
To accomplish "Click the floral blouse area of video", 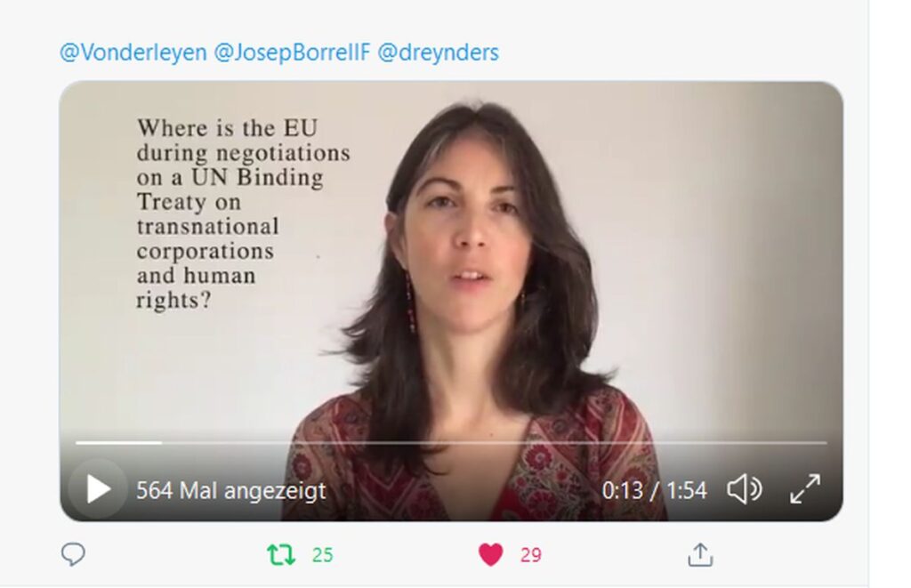I will (x=477, y=459).
